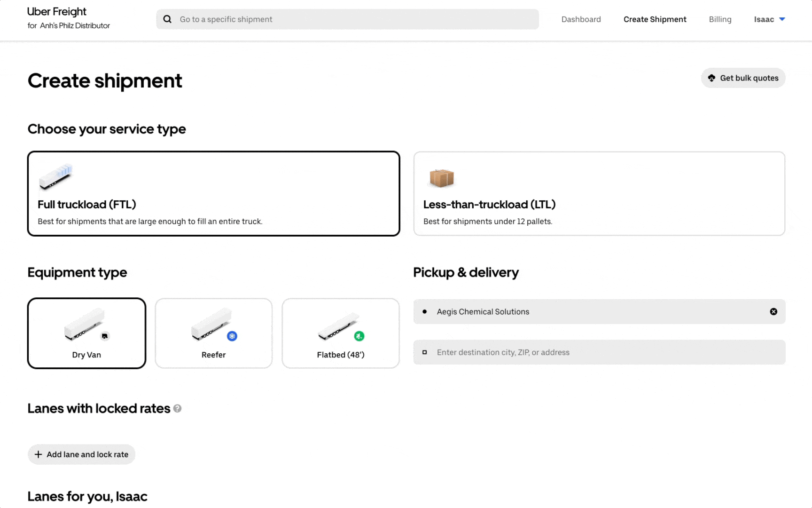The width and height of the screenshot is (812, 508).
Task: Open the Create Shipment tab
Action: [655, 19]
